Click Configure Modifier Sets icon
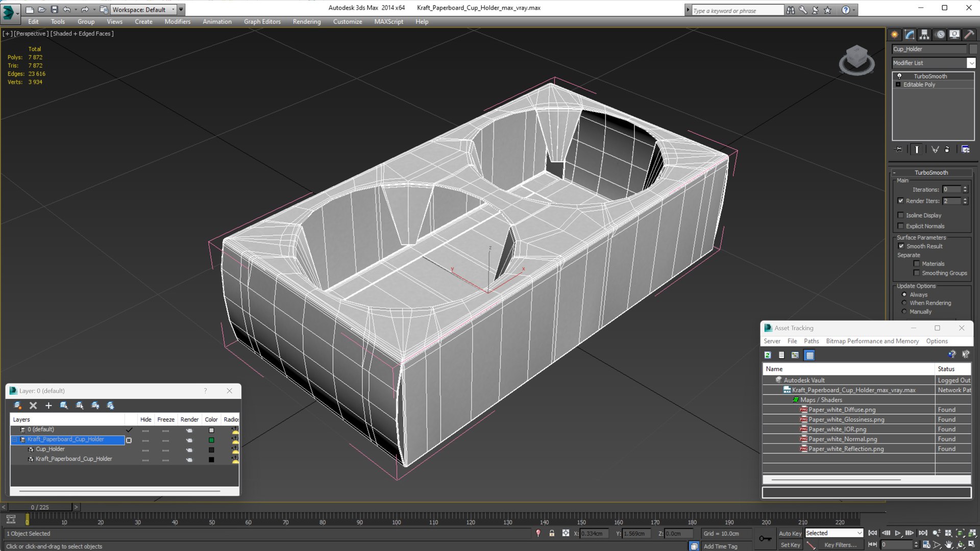Image resolution: width=980 pixels, height=551 pixels. tap(965, 149)
